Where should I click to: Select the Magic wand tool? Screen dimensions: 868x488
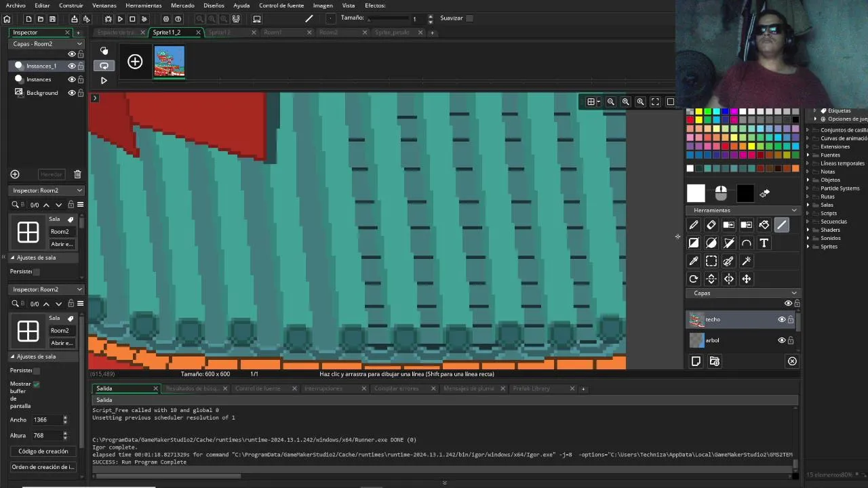pyautogui.click(x=747, y=261)
